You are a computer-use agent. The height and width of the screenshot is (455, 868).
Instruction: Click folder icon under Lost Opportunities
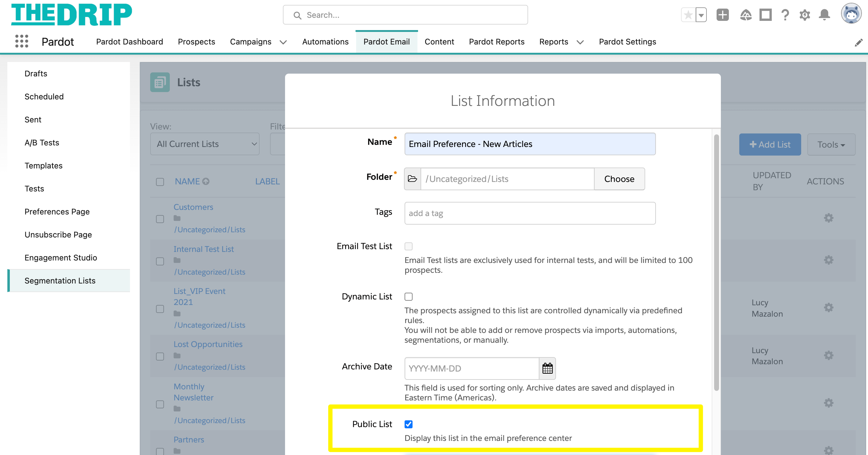[x=177, y=356]
